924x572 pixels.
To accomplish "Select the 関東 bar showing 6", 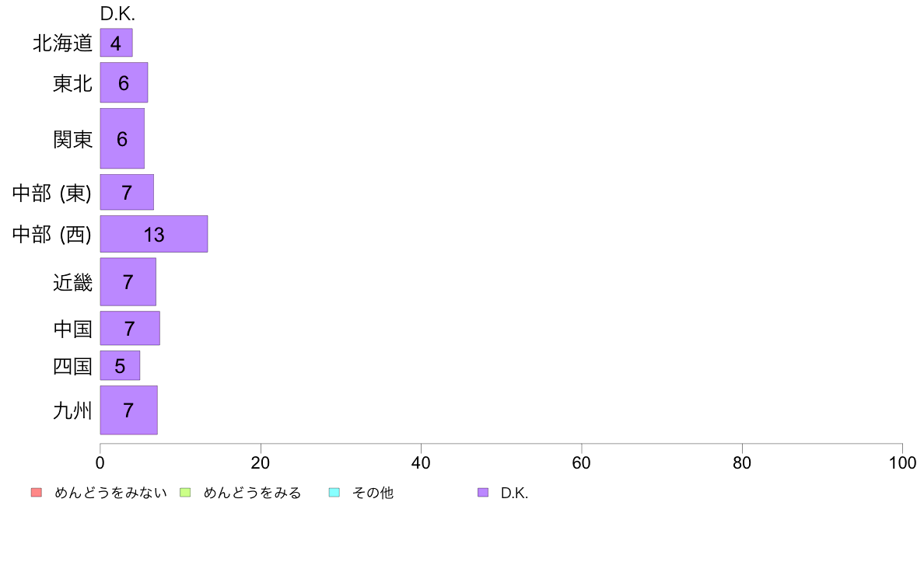I will (122, 138).
